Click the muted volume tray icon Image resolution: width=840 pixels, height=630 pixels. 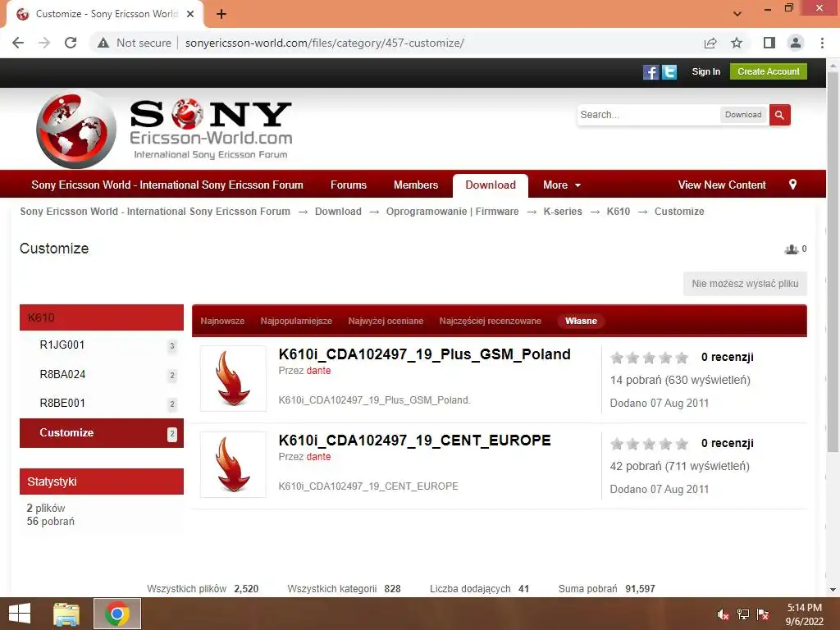tap(724, 614)
